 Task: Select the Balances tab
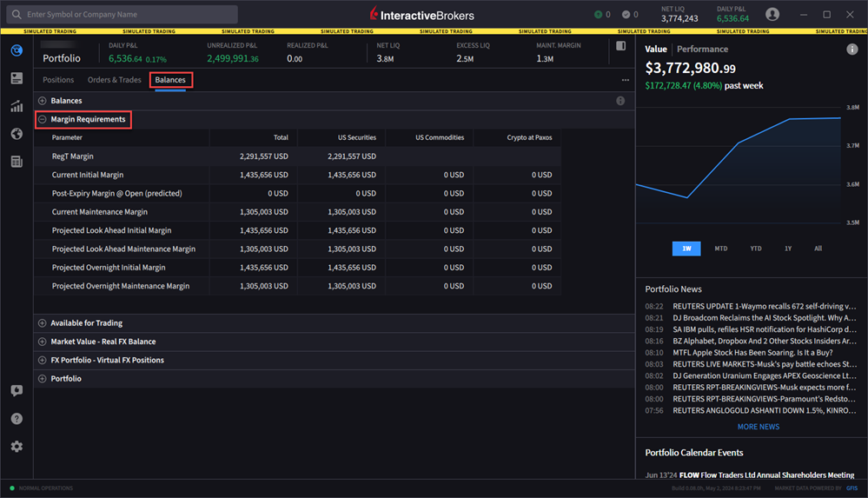tap(170, 80)
